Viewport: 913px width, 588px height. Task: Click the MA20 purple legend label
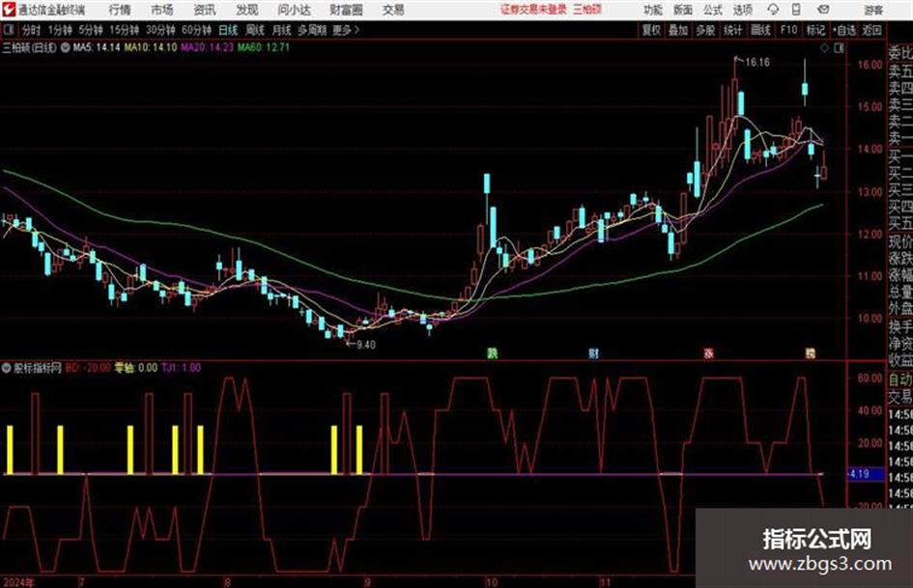click(x=207, y=47)
